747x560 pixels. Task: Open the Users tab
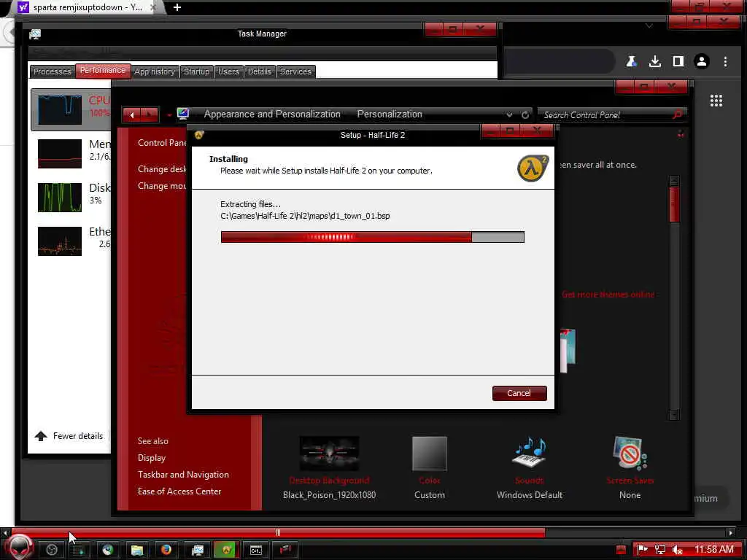pyautogui.click(x=228, y=71)
